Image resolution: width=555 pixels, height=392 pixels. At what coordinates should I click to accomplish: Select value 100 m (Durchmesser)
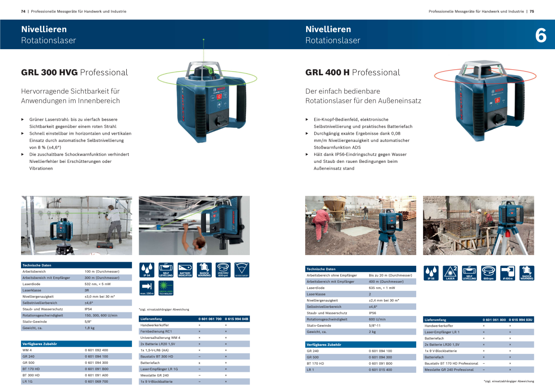pos(102,272)
